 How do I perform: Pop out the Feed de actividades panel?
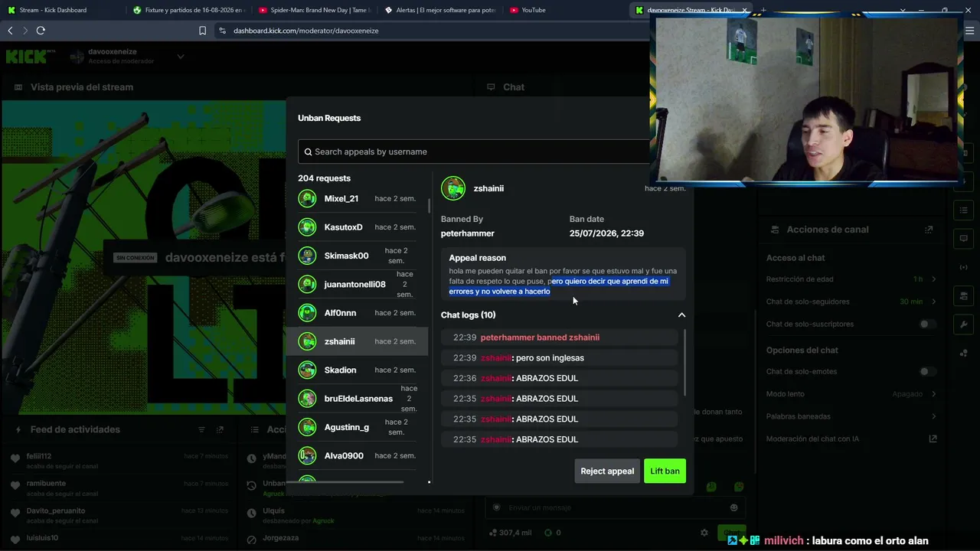tap(220, 430)
